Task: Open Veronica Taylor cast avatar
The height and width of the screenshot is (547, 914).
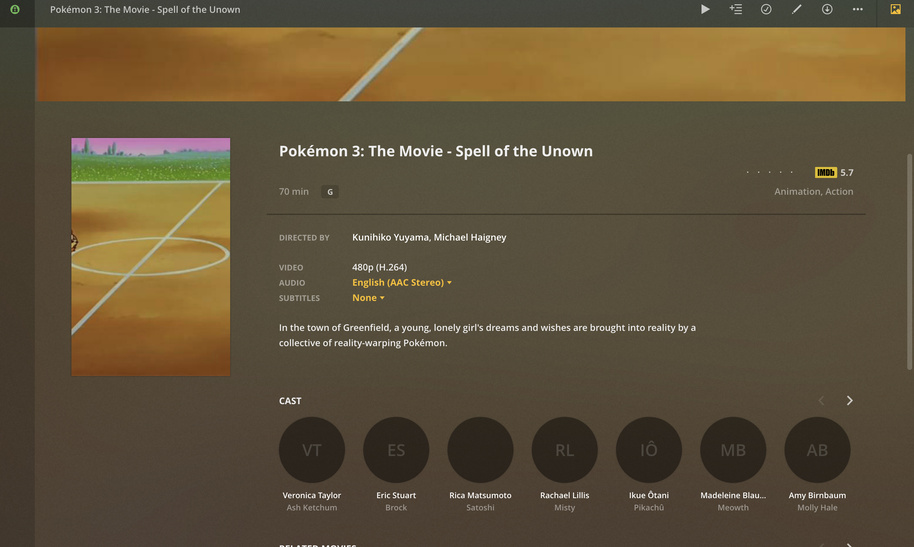Action: click(312, 450)
